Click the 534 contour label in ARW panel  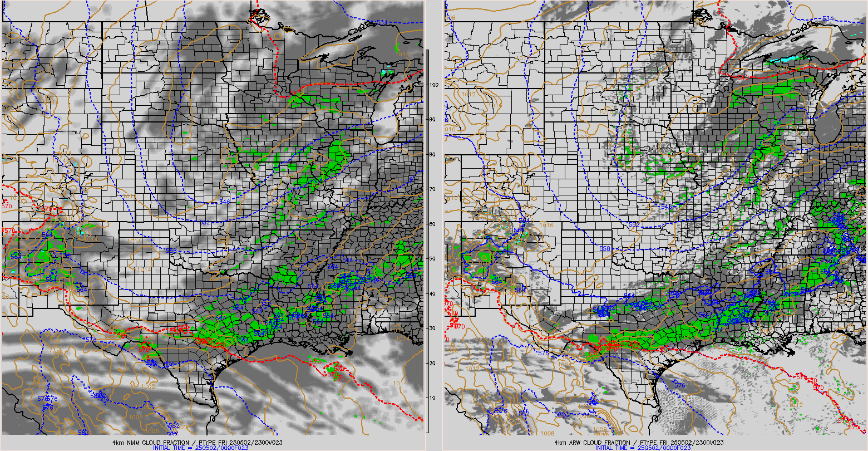tap(828, 18)
